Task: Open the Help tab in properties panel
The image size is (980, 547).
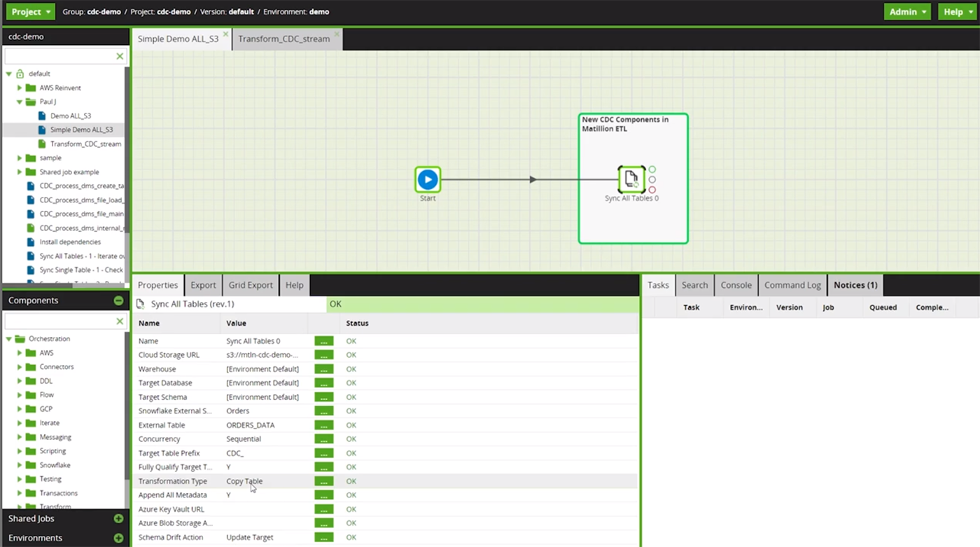Action: click(295, 285)
